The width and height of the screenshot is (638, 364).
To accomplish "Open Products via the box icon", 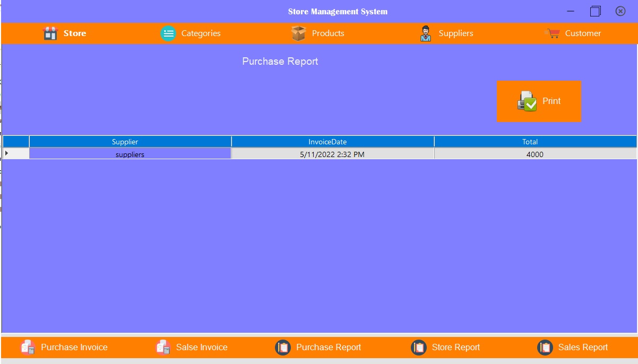I will [299, 33].
